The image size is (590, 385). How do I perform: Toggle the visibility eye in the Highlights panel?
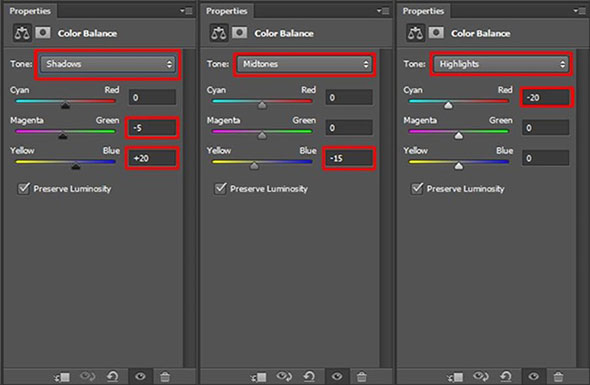[x=534, y=376]
